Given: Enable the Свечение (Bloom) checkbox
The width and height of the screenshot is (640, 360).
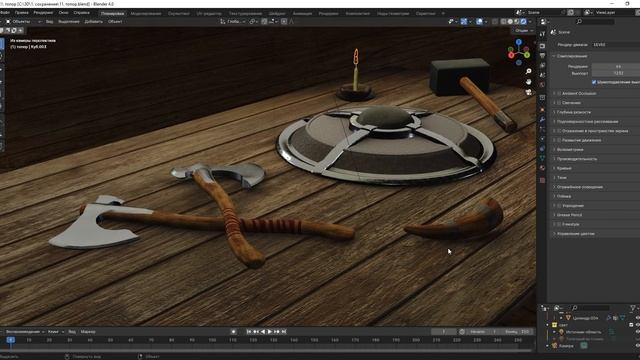Looking at the screenshot, I should (x=559, y=103).
